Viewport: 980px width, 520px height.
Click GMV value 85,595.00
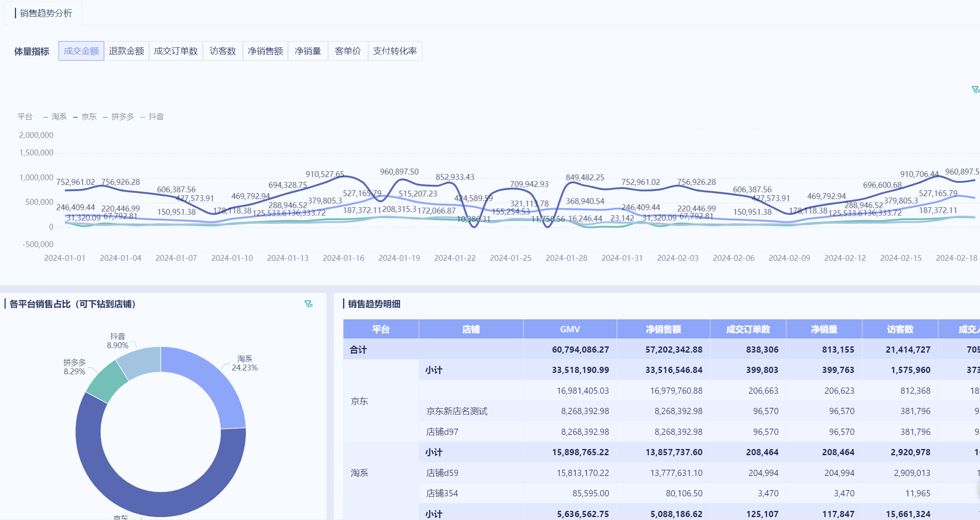pyautogui.click(x=590, y=493)
